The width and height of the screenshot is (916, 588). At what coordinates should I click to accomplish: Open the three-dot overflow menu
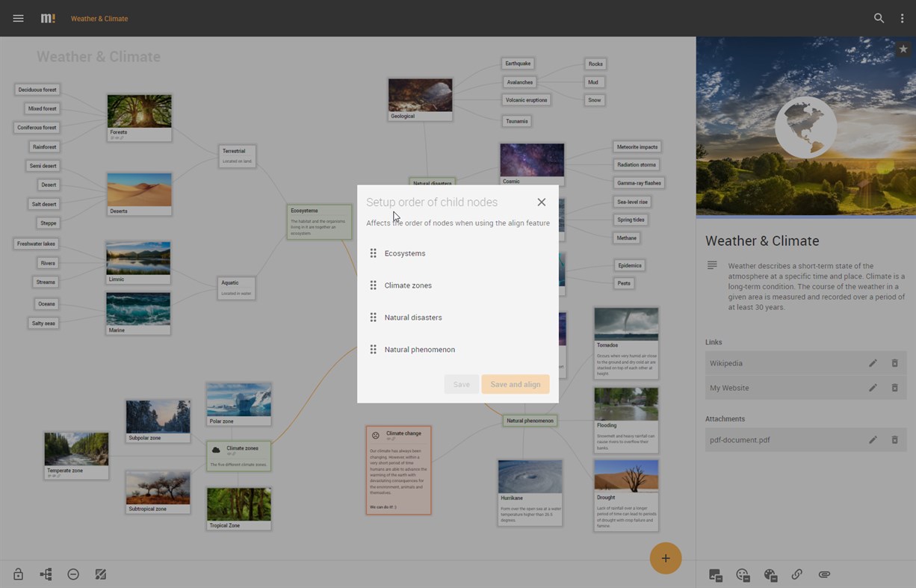[x=903, y=18]
